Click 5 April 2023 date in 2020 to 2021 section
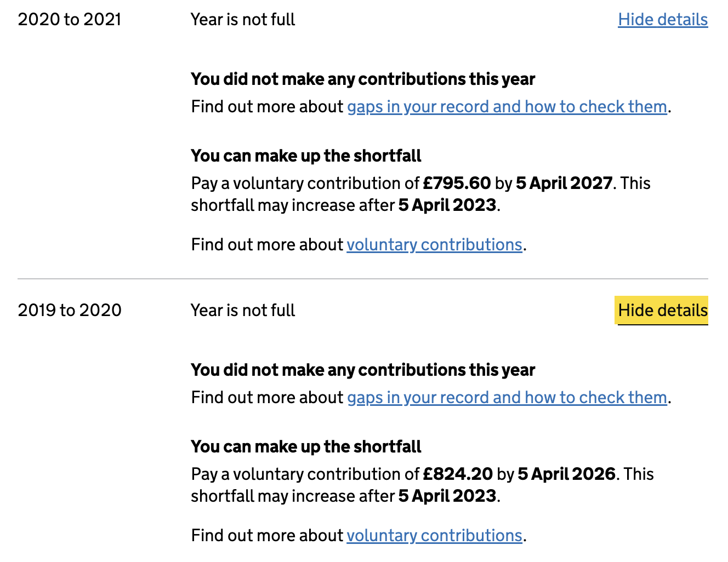Viewport: 728px width, 562px height. [447, 205]
